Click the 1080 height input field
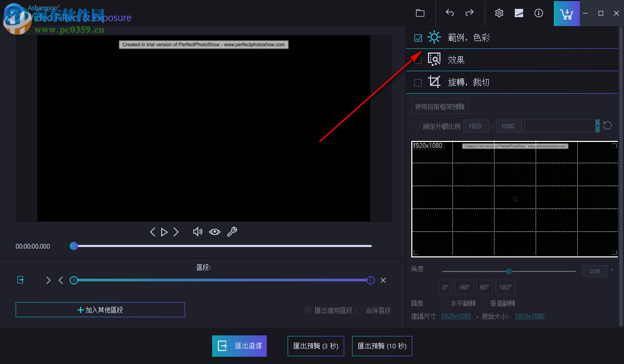 coord(509,126)
